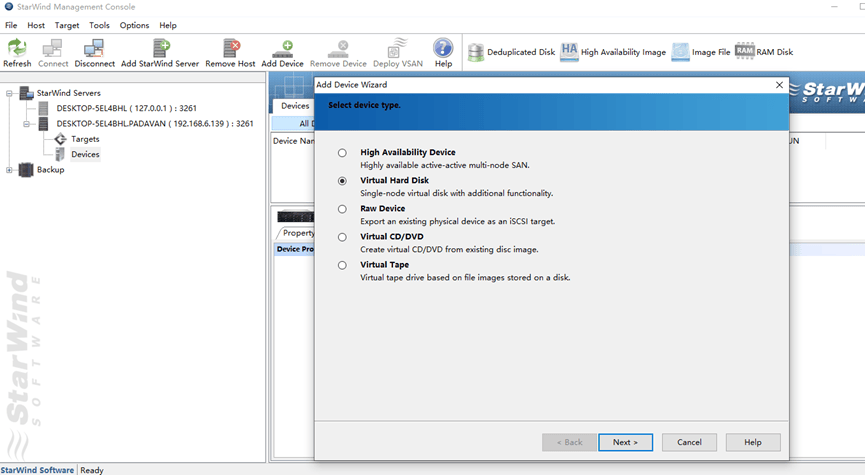Viewport: 865px width, 475px height.
Task: Open the Host menu
Action: (36, 25)
